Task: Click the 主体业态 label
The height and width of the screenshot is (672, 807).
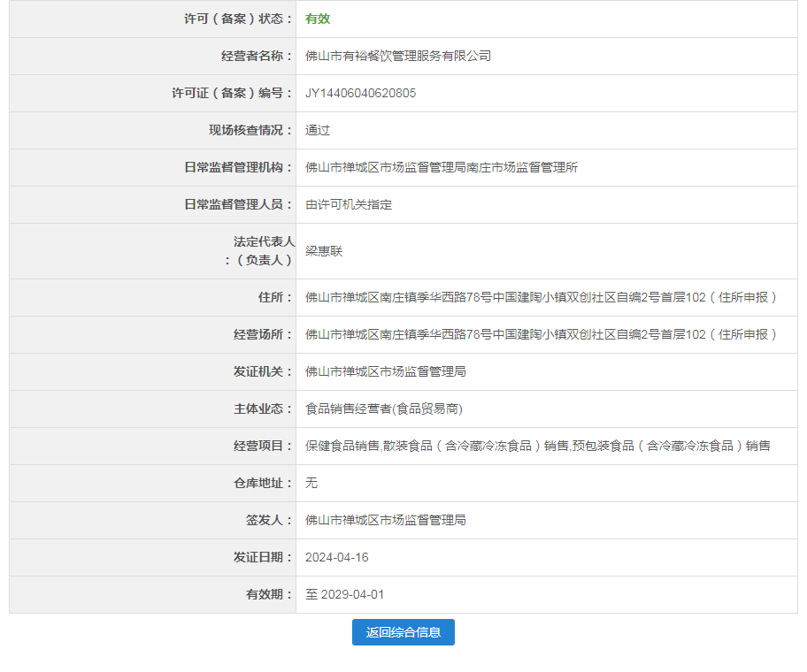Action: click(x=263, y=409)
